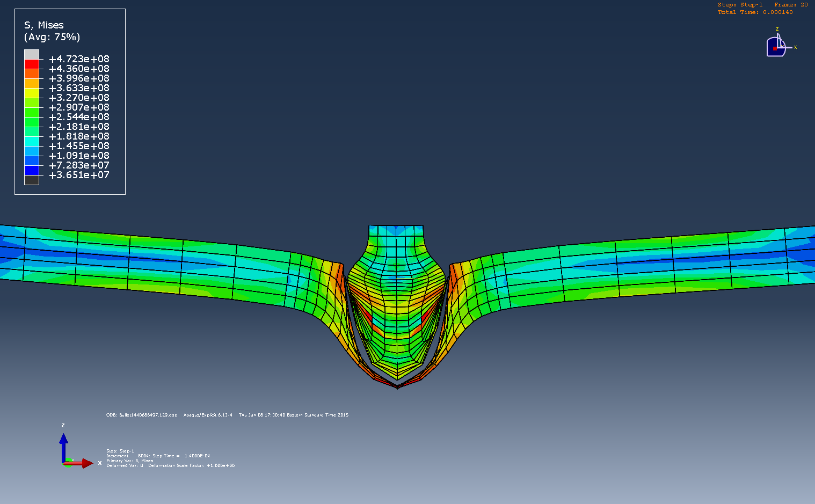Screen dimensions: 815x504
Task: Click the 'Total Time: 0.000140' annotation
Action: pyautogui.click(x=755, y=12)
